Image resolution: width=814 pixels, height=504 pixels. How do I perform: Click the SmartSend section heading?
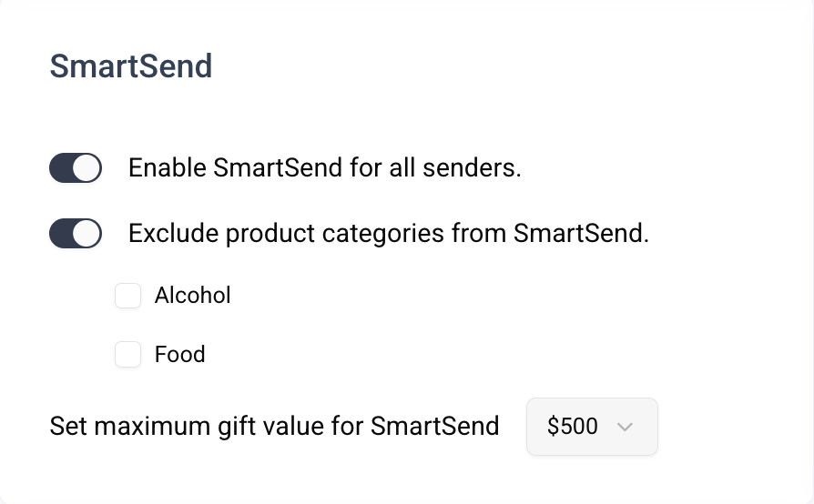tap(131, 66)
